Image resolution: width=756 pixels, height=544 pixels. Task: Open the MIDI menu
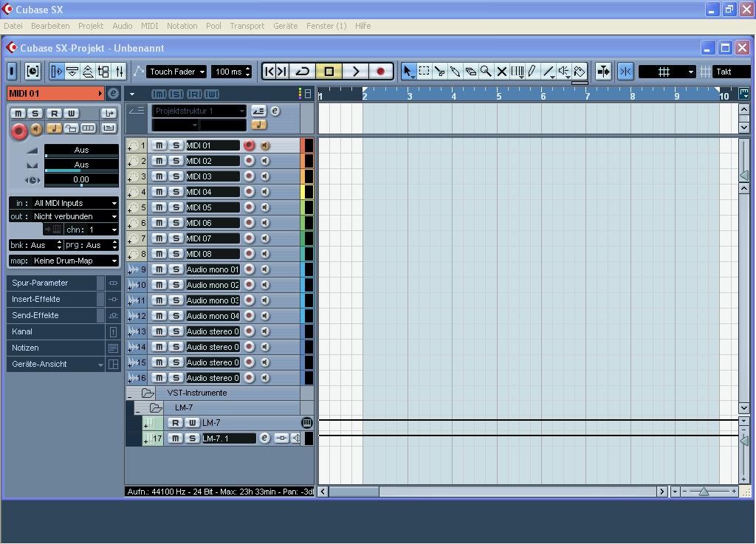pos(149,26)
